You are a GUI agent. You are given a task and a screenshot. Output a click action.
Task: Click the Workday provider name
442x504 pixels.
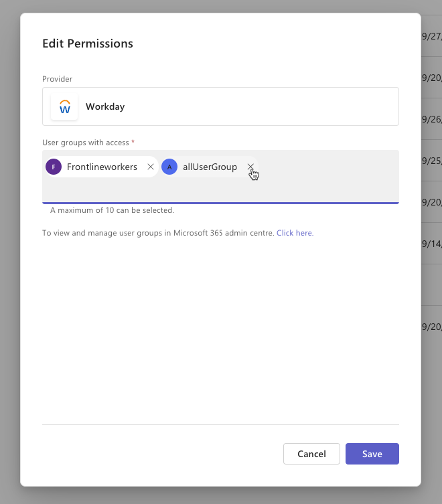(105, 106)
